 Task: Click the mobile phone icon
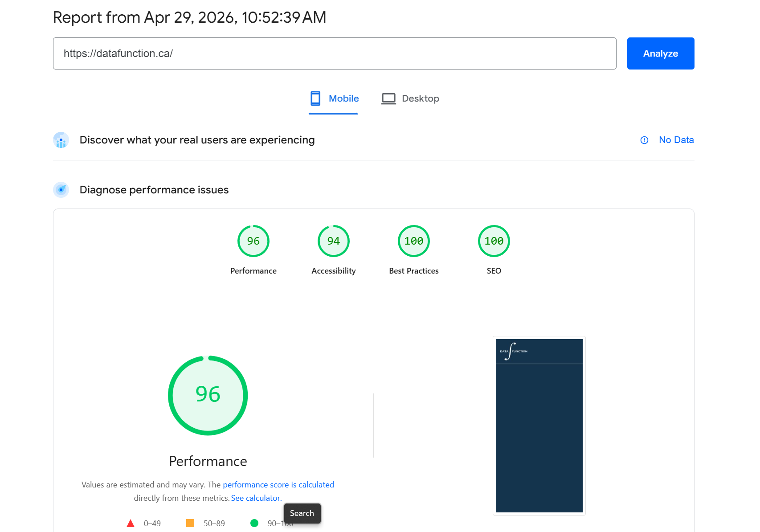click(315, 98)
